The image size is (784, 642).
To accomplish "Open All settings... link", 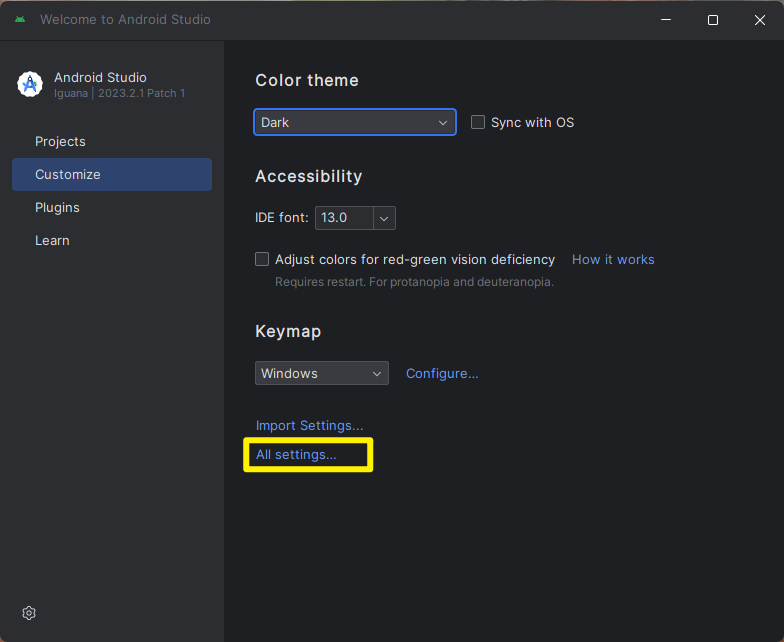I will point(296,454).
